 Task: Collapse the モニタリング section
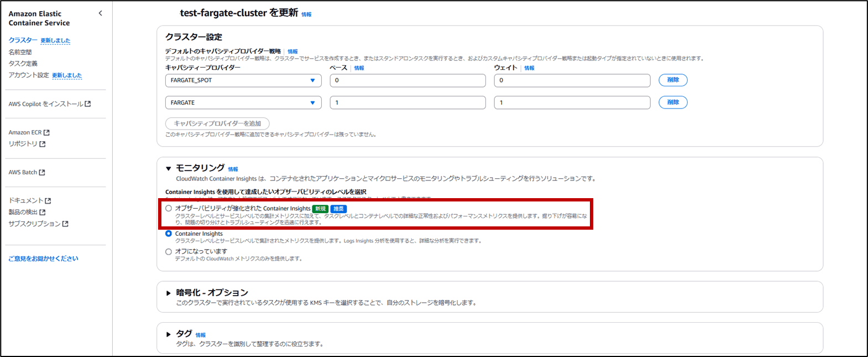pos(169,168)
